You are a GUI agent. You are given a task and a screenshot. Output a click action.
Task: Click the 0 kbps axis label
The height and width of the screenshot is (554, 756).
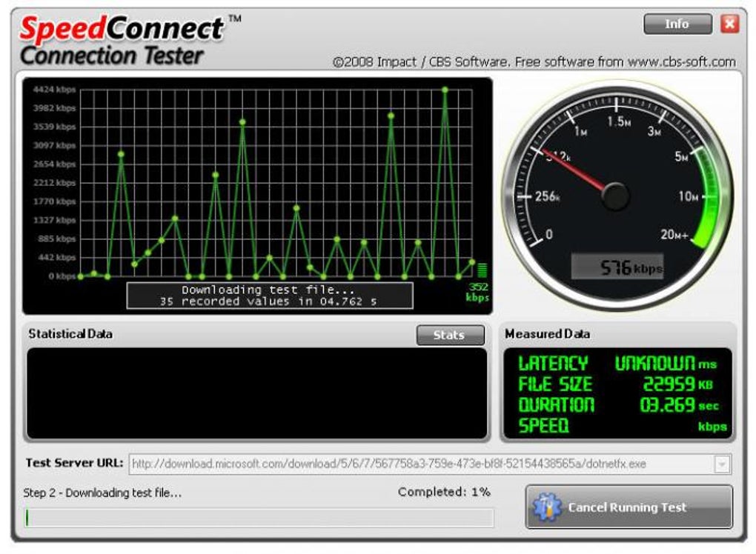pyautogui.click(x=62, y=276)
